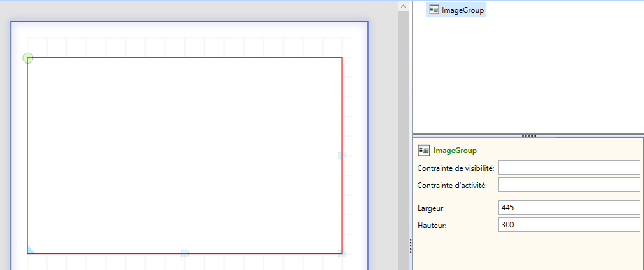Click the Hauteur field showing 300
This screenshot has width=644, height=270.
[x=569, y=225]
